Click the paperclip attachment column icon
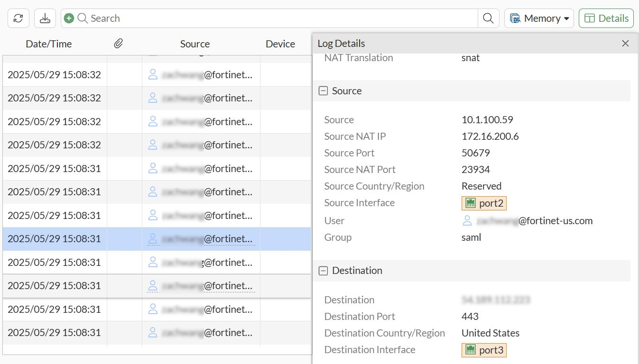 point(118,44)
